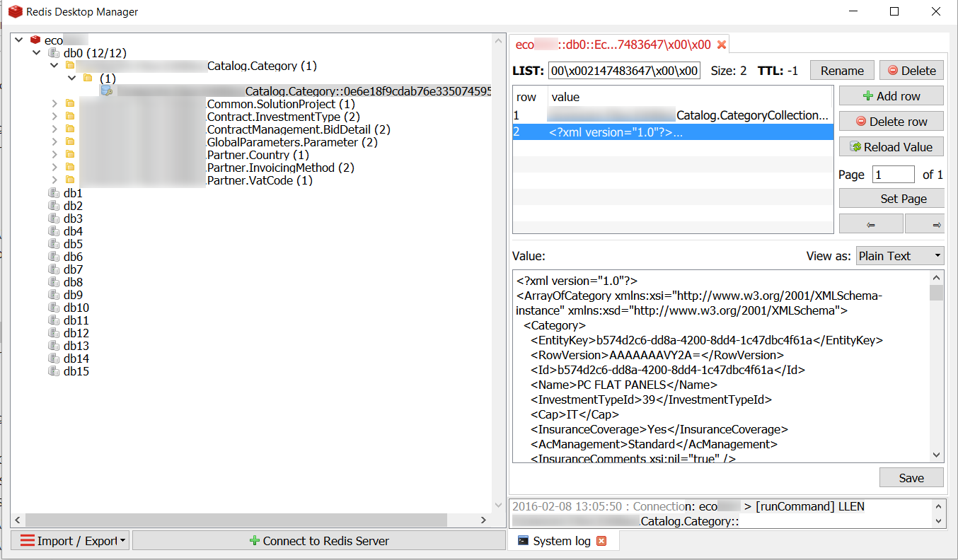Click the Rename button

coord(842,71)
